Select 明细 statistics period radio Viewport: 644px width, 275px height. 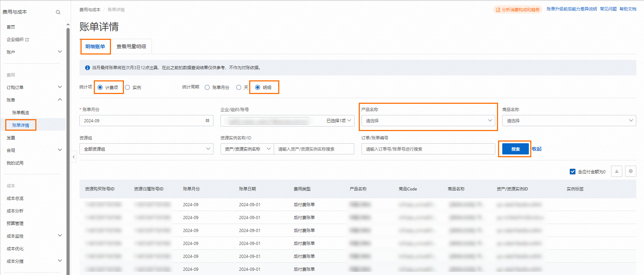pyautogui.click(x=258, y=87)
